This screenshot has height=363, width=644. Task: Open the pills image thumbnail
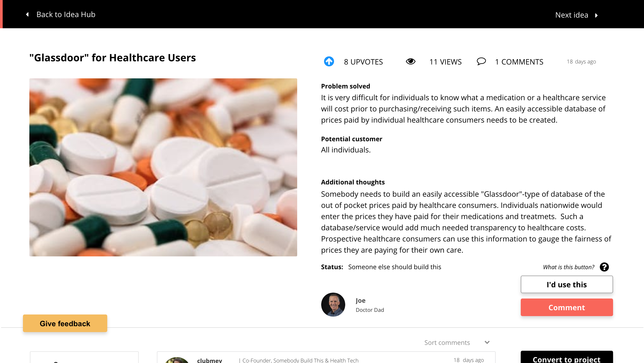coord(163,167)
